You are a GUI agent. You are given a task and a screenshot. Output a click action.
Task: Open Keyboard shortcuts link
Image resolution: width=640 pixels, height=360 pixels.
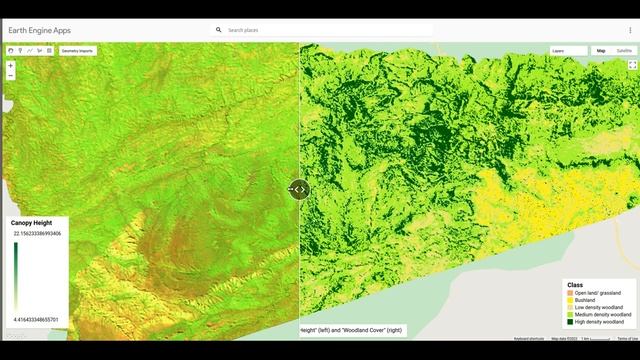coord(529,338)
